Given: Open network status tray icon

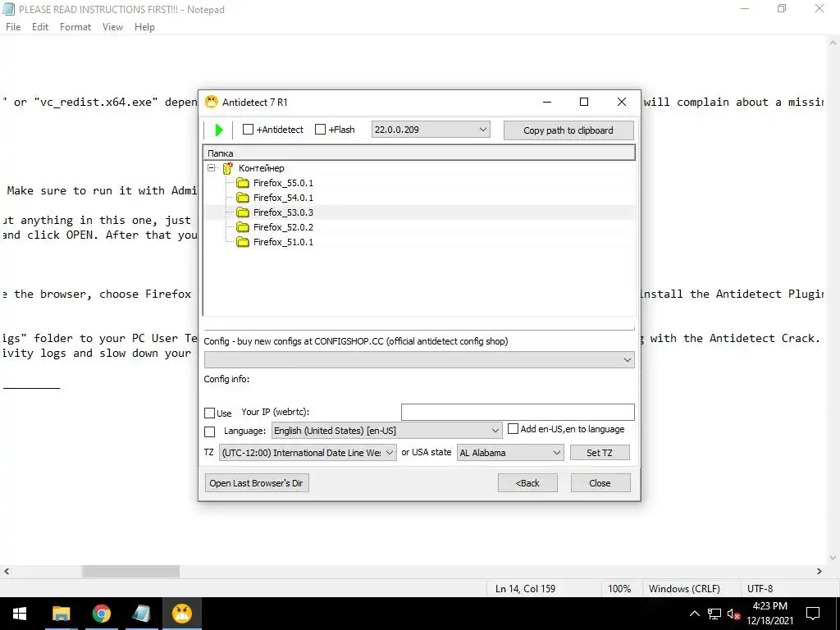Looking at the screenshot, I should [714, 614].
